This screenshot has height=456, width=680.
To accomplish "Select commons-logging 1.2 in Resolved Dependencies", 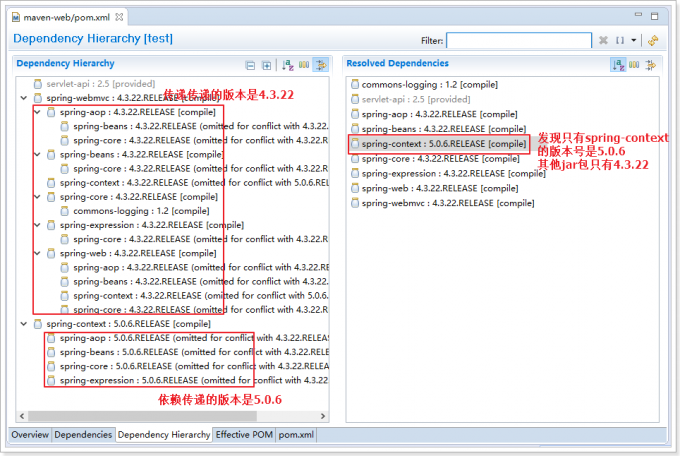I will [421, 86].
